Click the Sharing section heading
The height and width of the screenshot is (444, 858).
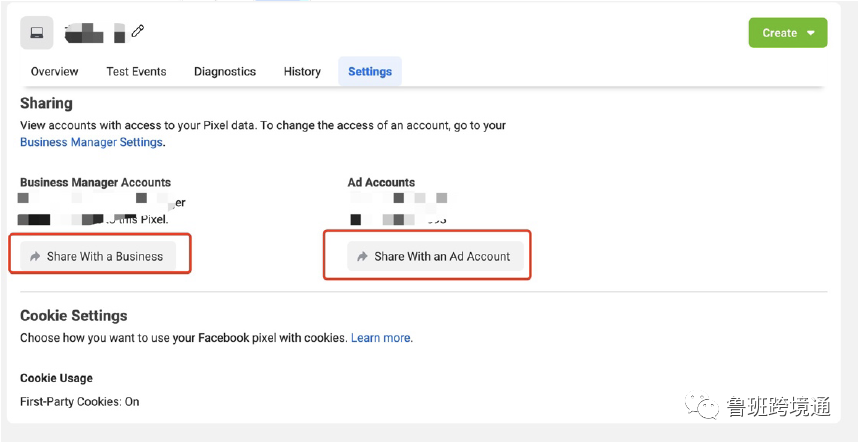tap(46, 103)
